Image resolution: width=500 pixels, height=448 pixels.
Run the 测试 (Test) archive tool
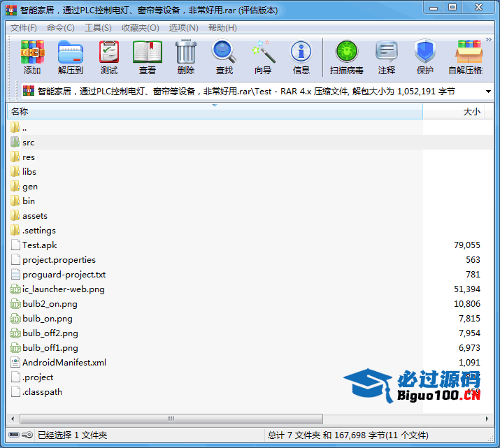click(109, 57)
